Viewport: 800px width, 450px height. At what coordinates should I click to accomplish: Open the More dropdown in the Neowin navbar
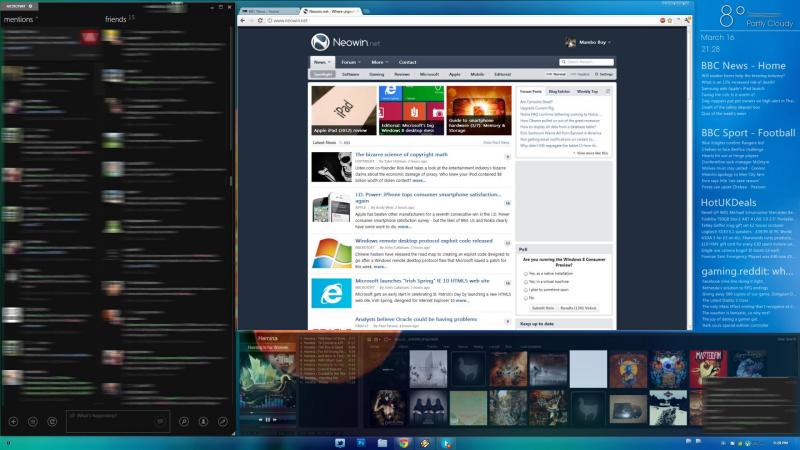(x=379, y=62)
